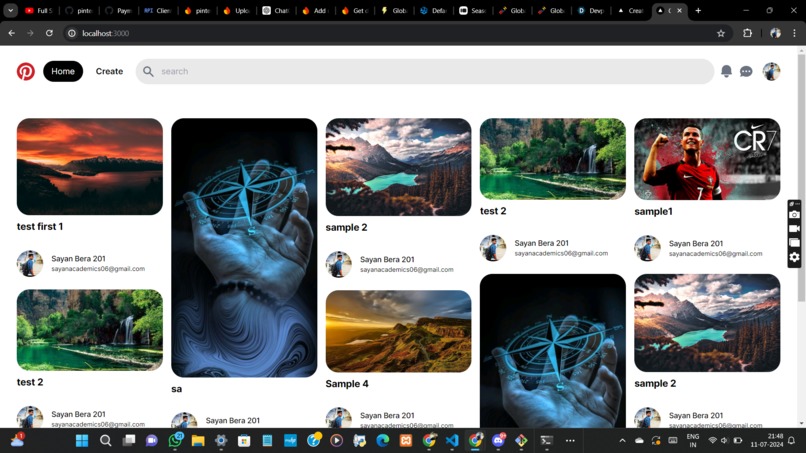The height and width of the screenshot is (453, 806).
Task: Open the Chrome profile avatar
Action: 775,33
